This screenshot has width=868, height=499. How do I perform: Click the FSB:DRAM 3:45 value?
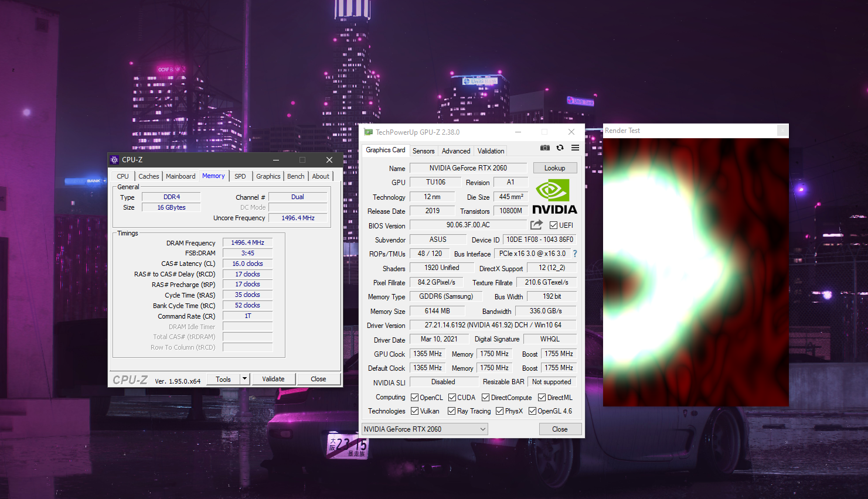[247, 253]
